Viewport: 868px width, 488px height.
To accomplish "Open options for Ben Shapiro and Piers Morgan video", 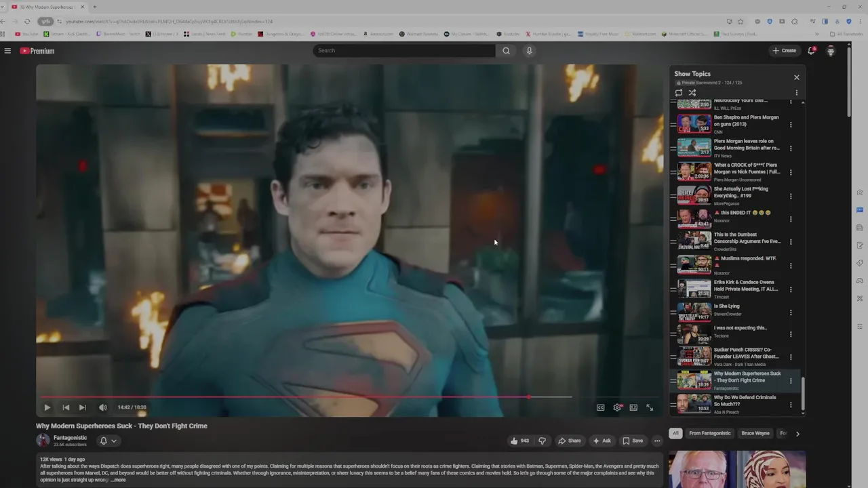I will pos(791,125).
